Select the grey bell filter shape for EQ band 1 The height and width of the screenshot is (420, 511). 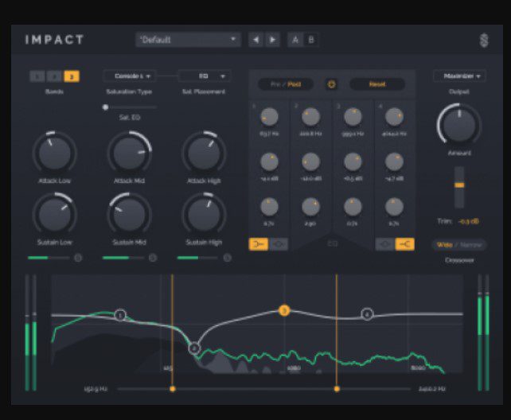279,244
